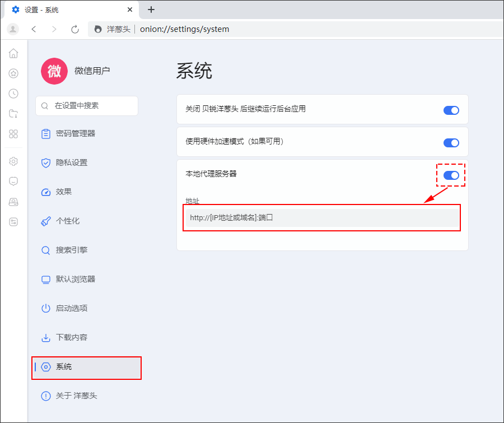This screenshot has width=504, height=423.
Task: Click the 效果 gauge icon
Action: point(46,192)
